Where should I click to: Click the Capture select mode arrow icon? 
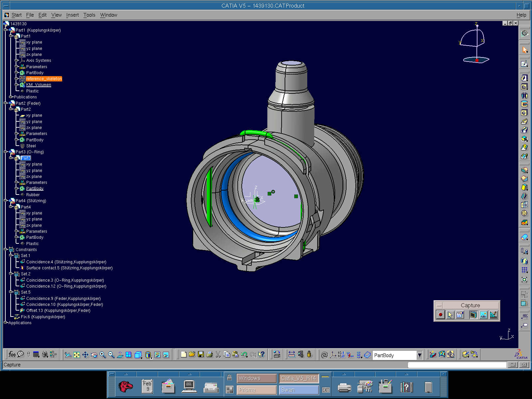pyautogui.click(x=450, y=315)
